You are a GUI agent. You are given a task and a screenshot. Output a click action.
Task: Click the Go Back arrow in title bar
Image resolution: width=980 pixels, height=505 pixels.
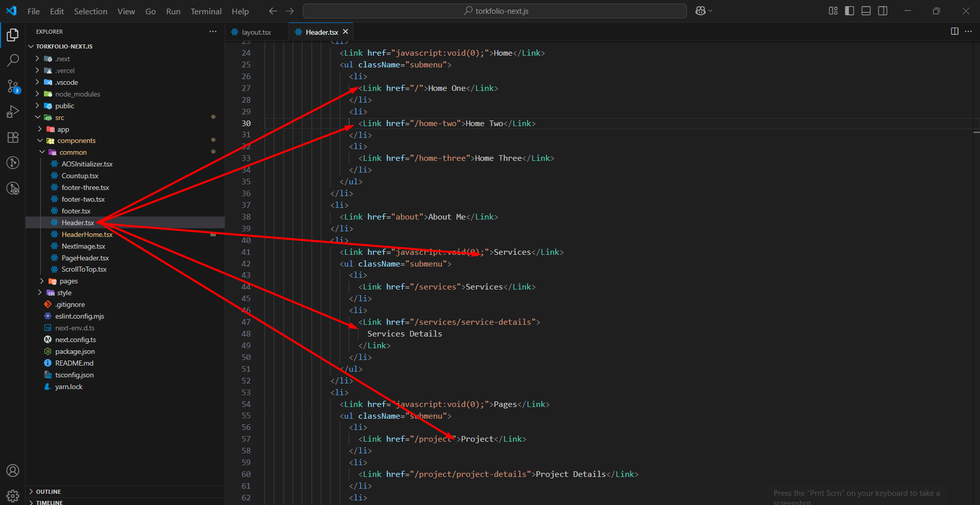point(273,11)
